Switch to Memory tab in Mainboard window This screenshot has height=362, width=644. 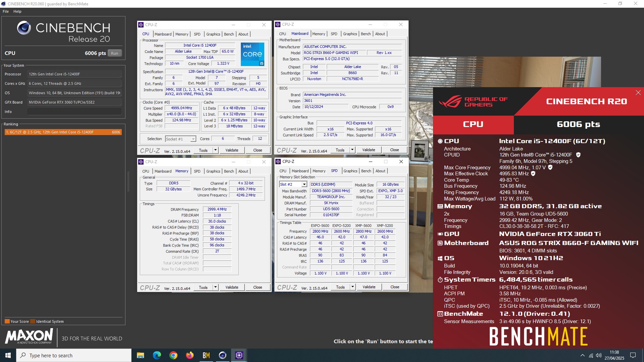point(319,34)
